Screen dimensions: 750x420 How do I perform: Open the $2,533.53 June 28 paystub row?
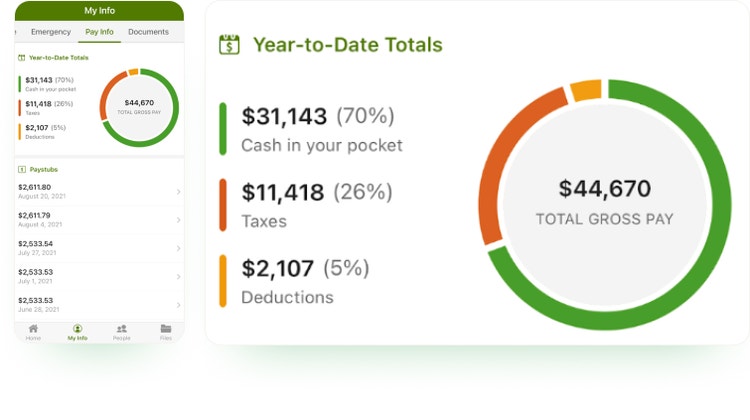pos(98,304)
